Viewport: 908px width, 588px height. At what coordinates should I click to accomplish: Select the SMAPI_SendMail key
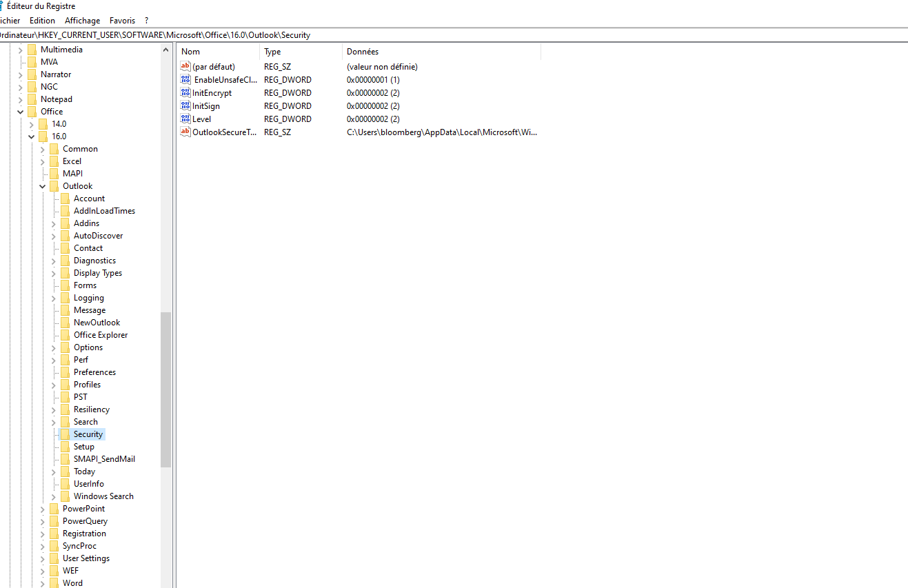[104, 459]
